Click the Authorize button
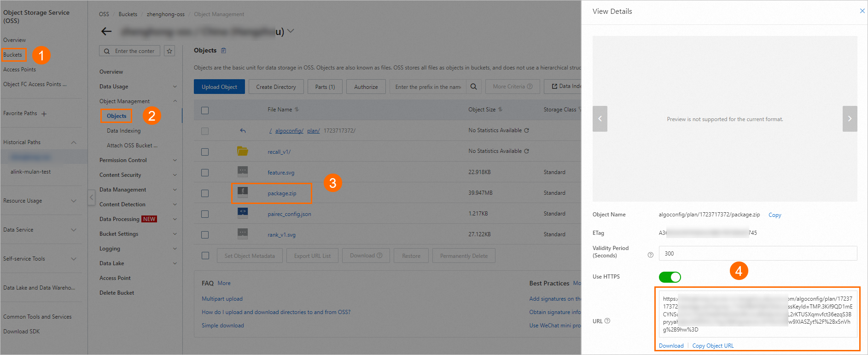 point(366,87)
